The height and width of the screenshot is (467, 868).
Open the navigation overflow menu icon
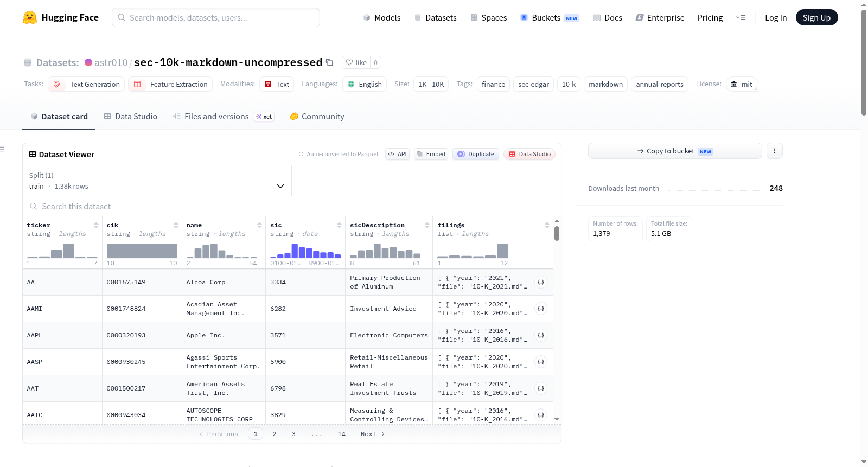pyautogui.click(x=741, y=17)
